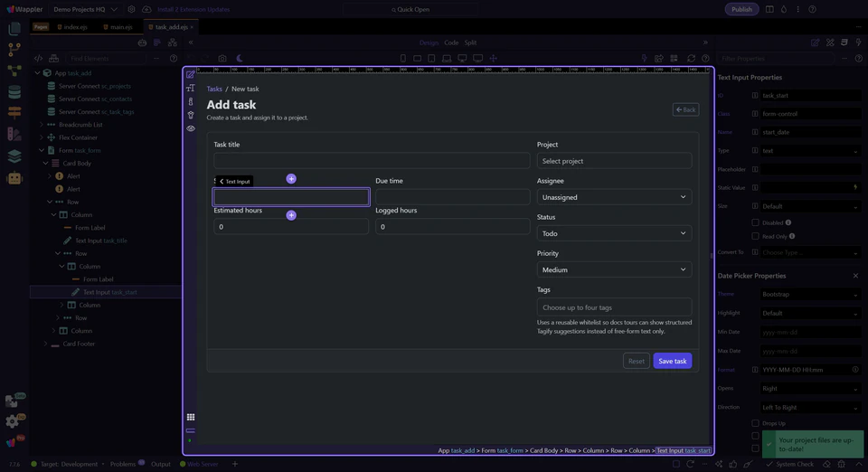Click the grid icon on canvas sidebar
This screenshot has width=868, height=472.
(x=191, y=417)
